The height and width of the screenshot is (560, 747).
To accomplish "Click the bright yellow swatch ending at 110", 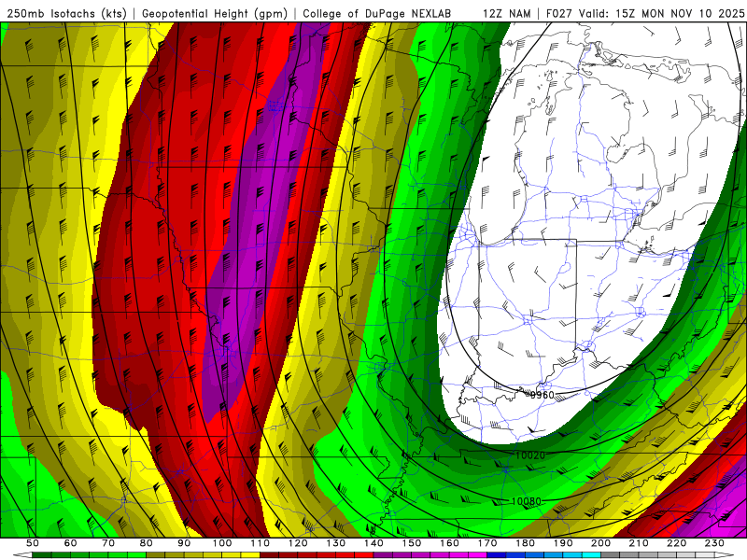I will point(250,554).
